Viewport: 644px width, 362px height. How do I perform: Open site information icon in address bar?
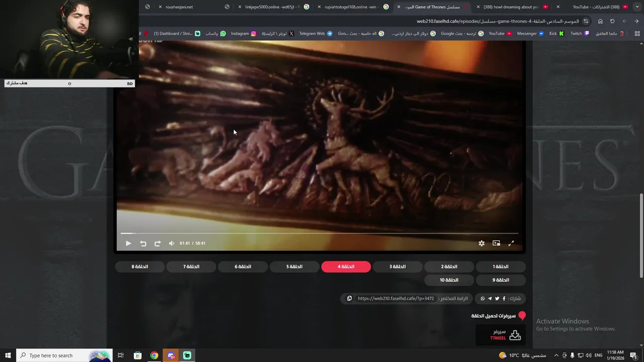[586, 21]
